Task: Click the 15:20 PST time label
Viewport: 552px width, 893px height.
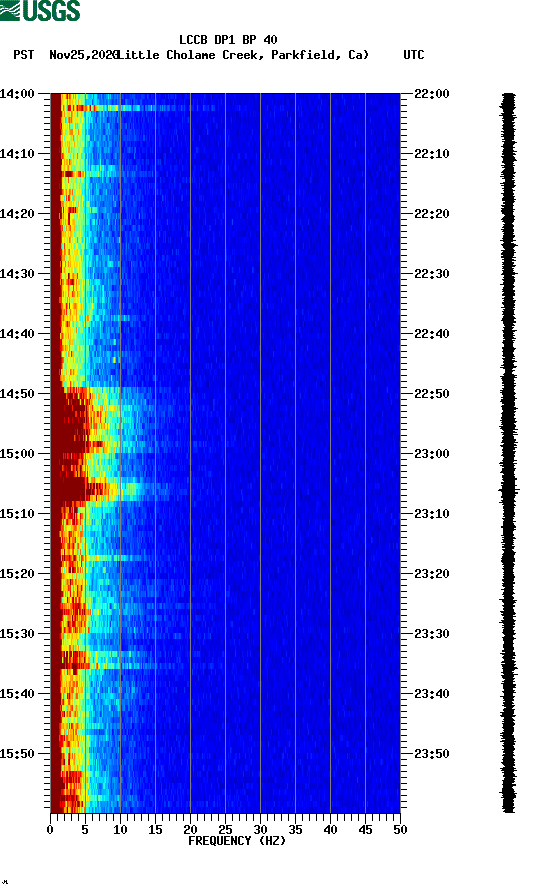Action: 17,574
